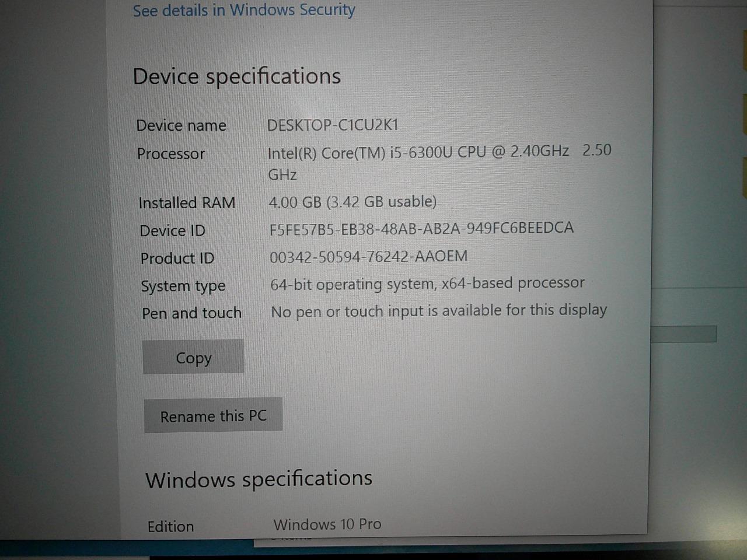Select the device name DESKTOP-C1CU2K1
The height and width of the screenshot is (560, 747).
[x=333, y=125]
